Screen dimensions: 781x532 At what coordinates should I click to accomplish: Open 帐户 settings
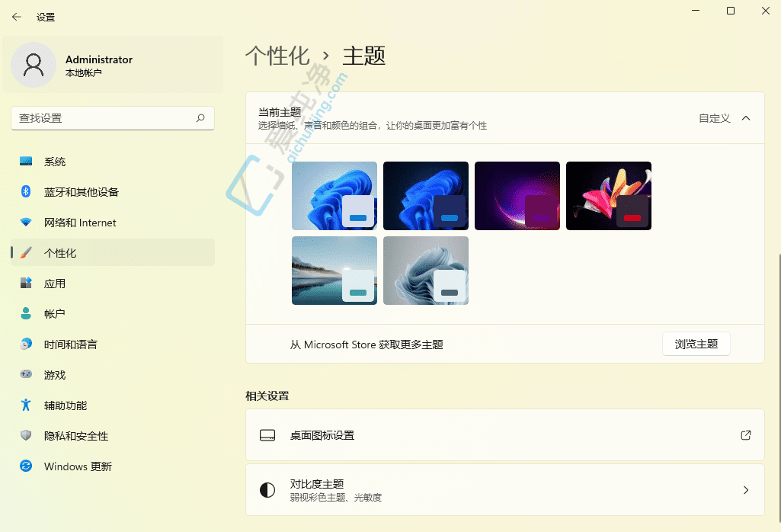point(113,313)
